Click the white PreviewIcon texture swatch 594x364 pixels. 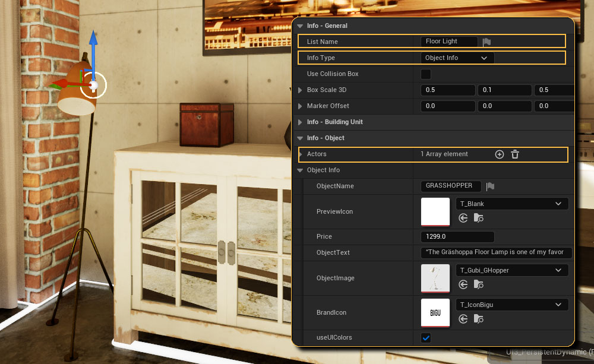pyautogui.click(x=435, y=211)
